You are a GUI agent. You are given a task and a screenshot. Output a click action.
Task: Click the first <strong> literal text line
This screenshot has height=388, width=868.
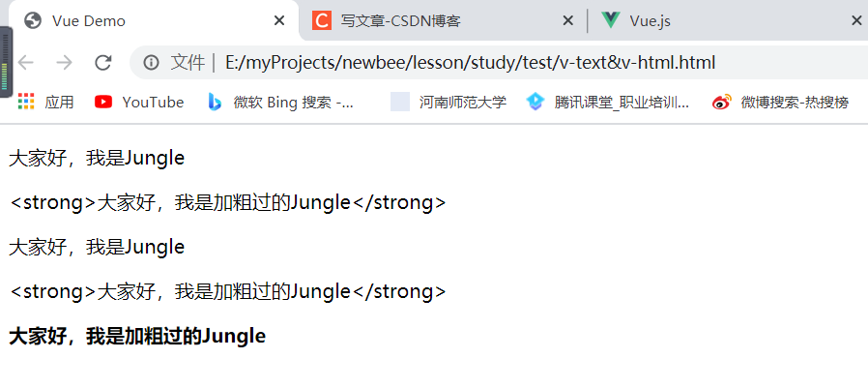point(227,203)
